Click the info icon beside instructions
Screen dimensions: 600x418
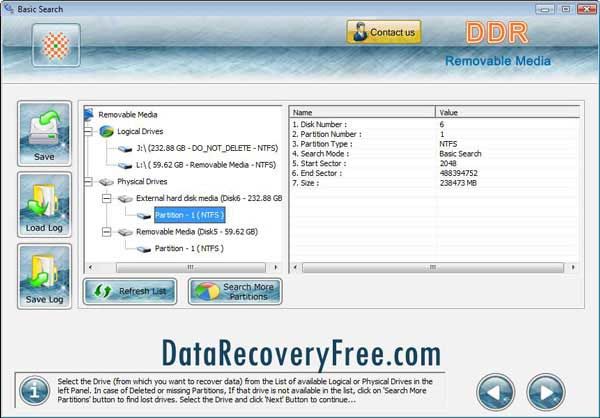point(34,391)
